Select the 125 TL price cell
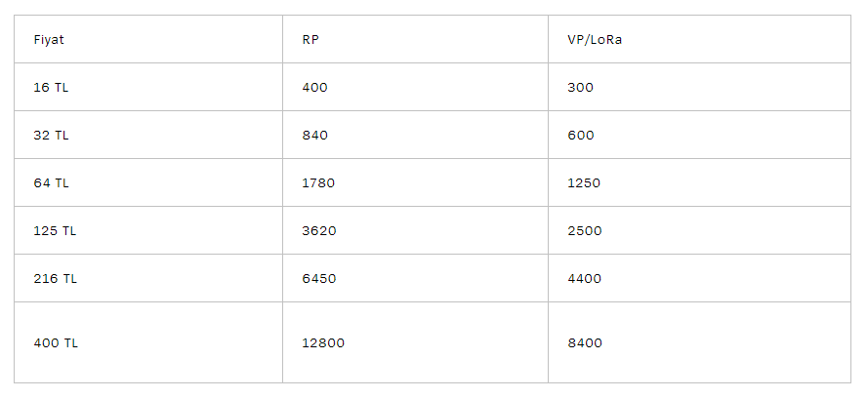Viewport: 868px width, 399px height. coord(55,231)
